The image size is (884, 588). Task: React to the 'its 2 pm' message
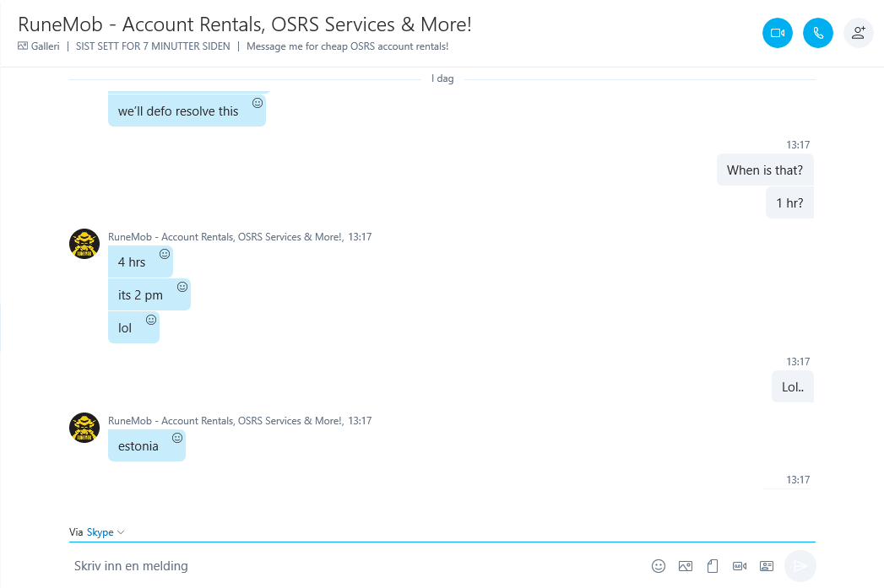[182, 287]
